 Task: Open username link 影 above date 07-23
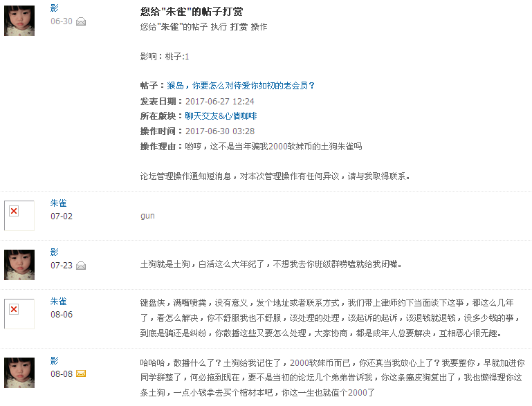pos(54,252)
